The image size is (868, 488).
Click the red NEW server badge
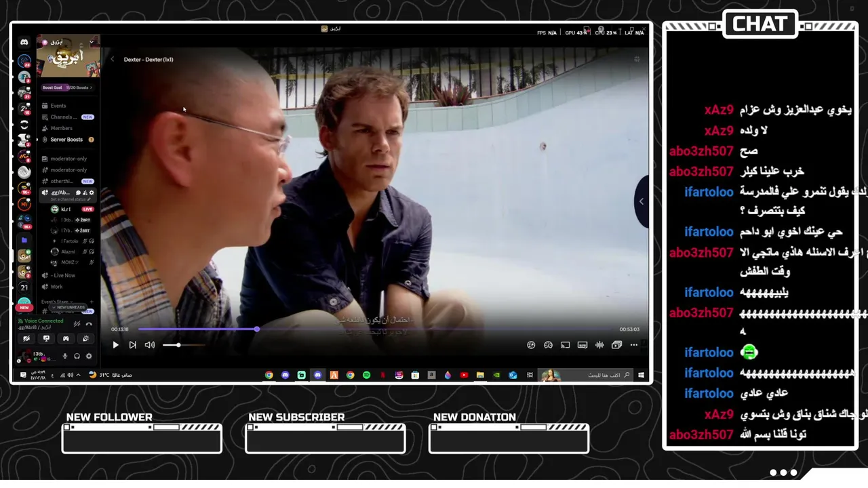click(x=24, y=308)
